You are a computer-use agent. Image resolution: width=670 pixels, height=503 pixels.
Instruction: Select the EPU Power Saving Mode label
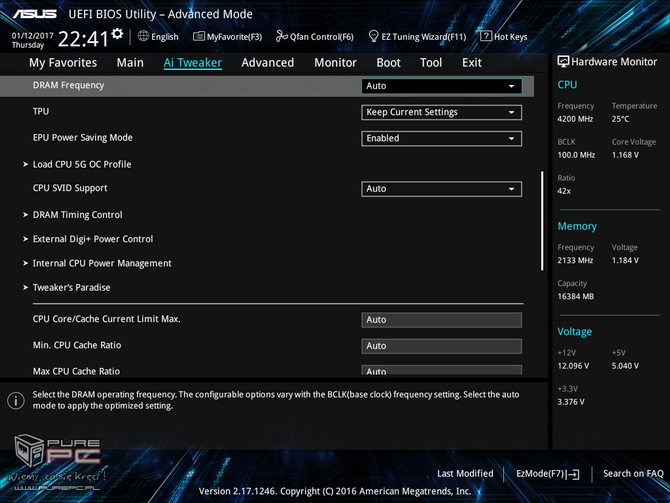tap(82, 138)
